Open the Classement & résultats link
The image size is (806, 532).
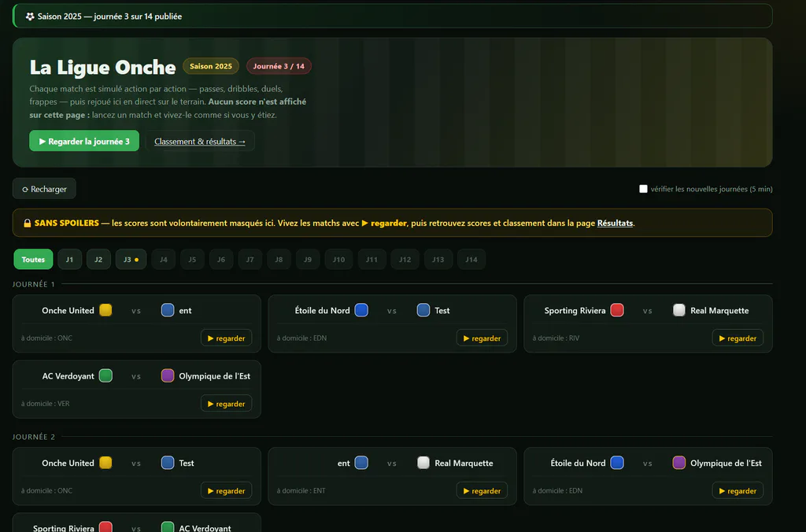200,142
